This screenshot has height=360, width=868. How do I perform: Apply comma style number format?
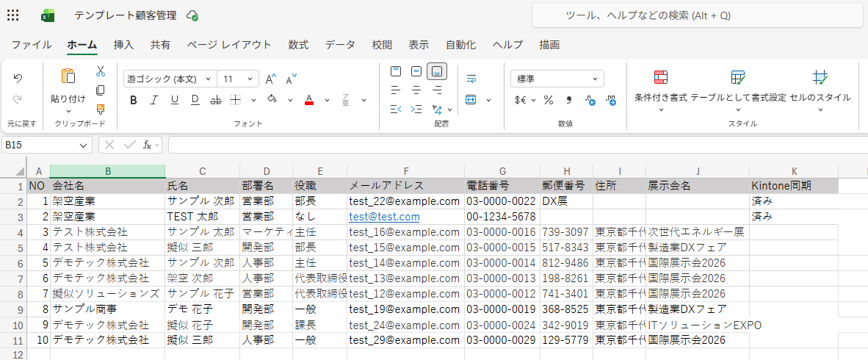click(569, 100)
